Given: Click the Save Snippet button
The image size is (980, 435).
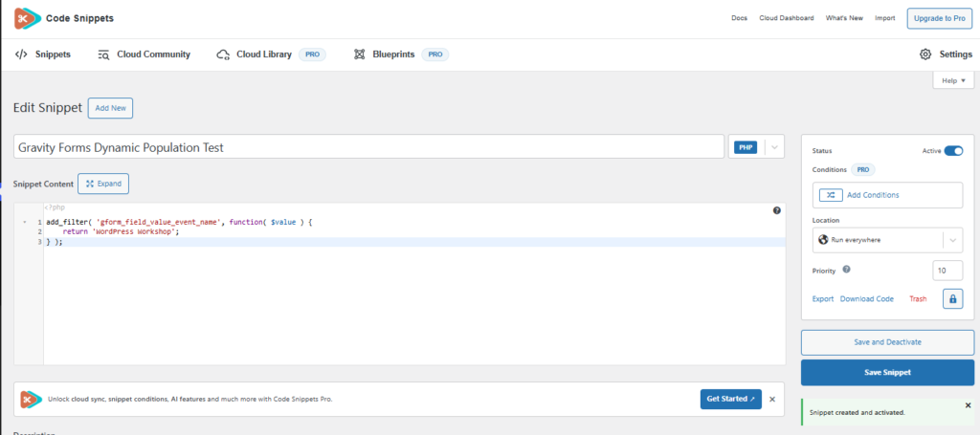Looking at the screenshot, I should [x=887, y=372].
